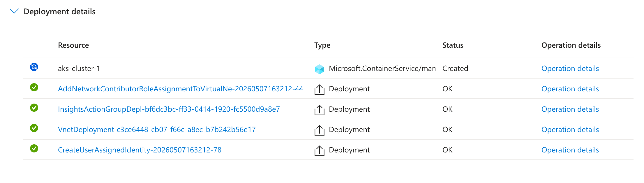644x183 pixels.
Task: Click the green check icon for CreateUserAssignedIdentity row
Action: click(x=34, y=148)
